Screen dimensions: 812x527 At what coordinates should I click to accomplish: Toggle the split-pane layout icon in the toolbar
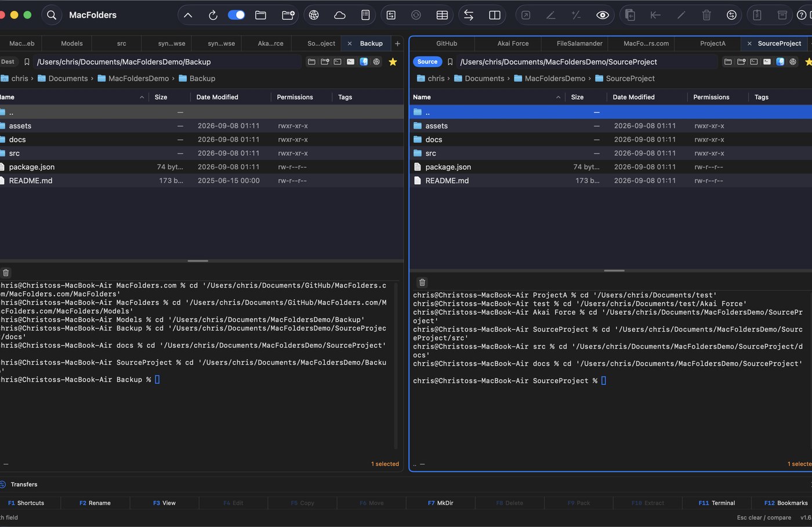pos(495,15)
